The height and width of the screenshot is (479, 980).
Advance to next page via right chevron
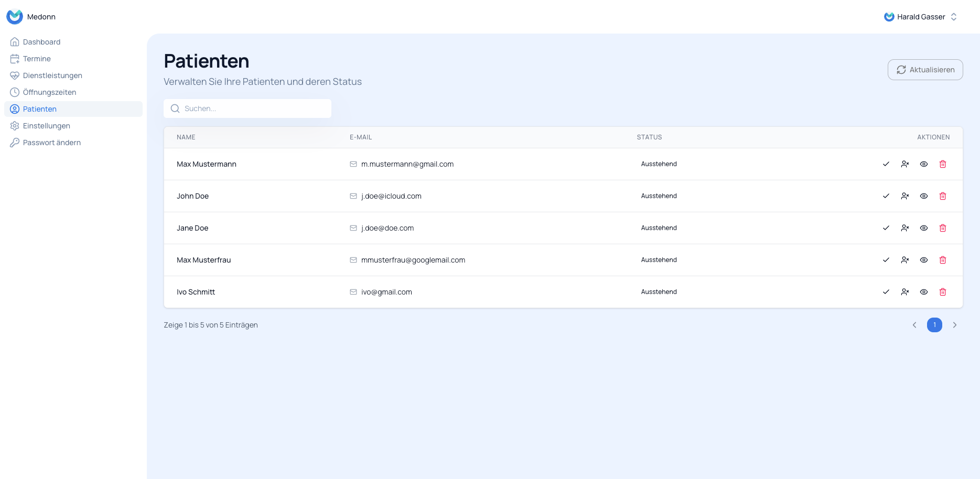click(954, 325)
